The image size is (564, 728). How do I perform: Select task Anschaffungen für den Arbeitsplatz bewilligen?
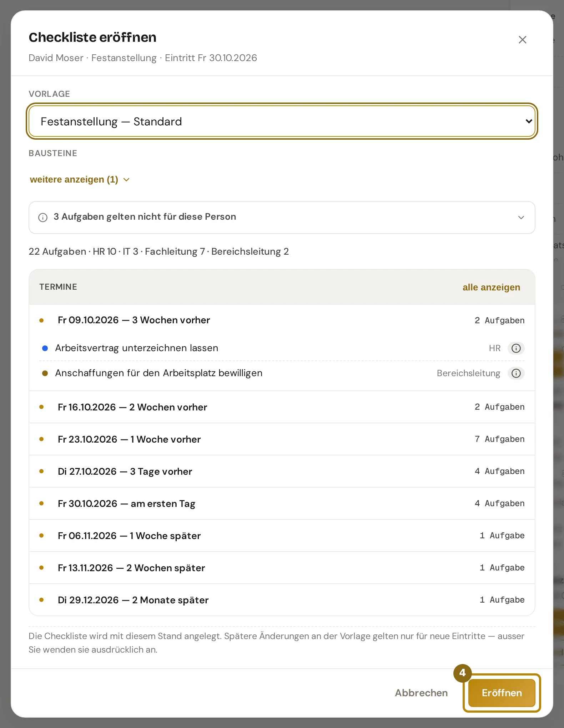click(x=282, y=373)
